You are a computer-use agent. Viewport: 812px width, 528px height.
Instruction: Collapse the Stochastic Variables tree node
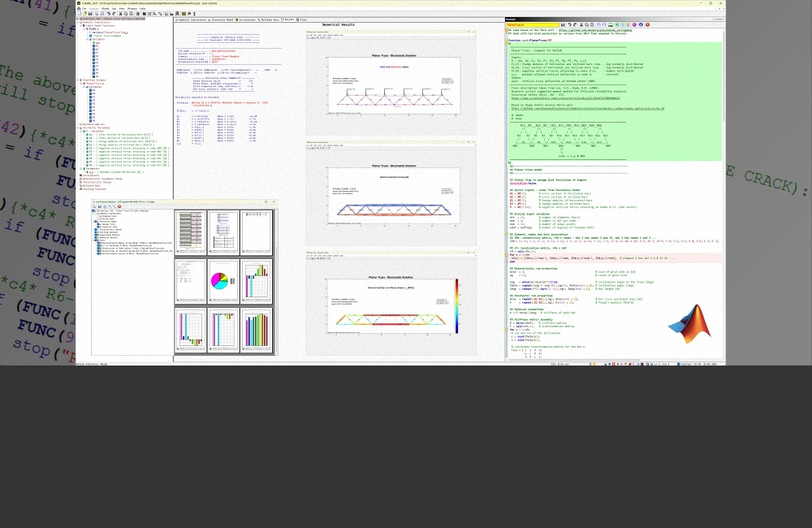tap(78, 128)
